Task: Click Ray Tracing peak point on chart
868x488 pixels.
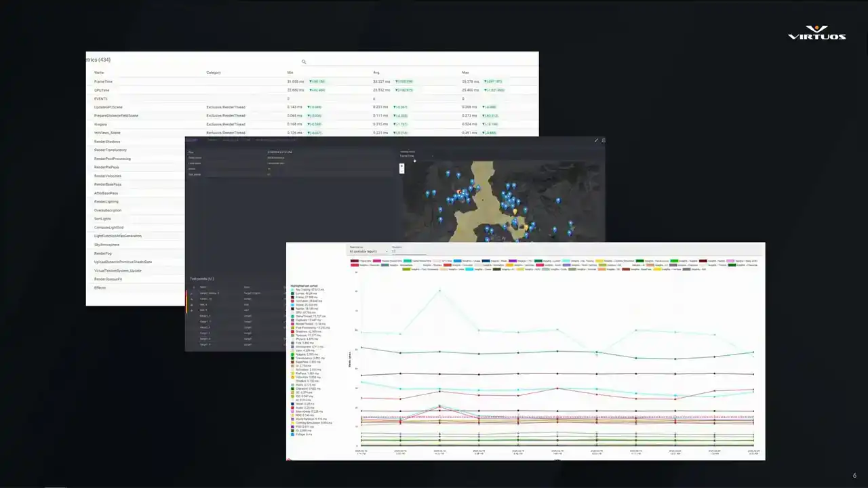Action: coord(439,291)
